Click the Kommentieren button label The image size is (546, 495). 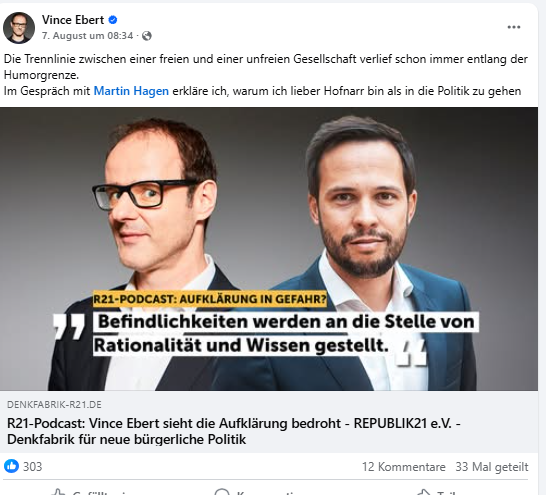[268, 492]
